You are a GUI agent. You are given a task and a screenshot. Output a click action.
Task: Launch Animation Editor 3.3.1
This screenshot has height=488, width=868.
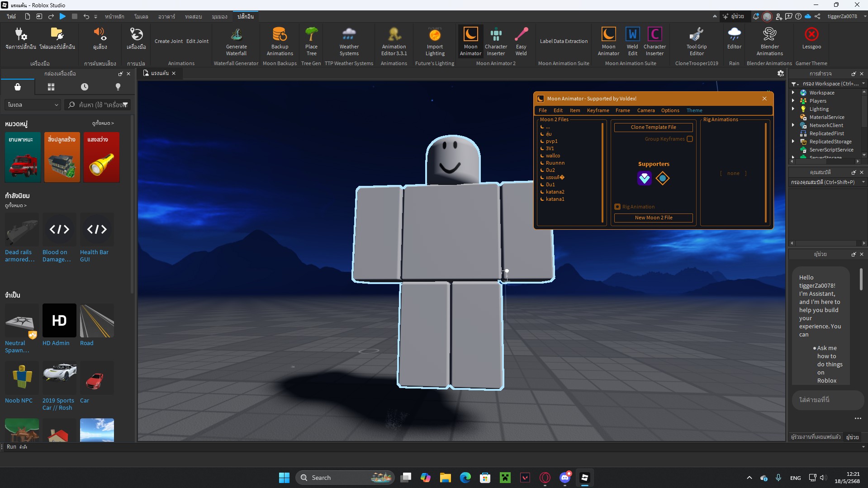394,41
